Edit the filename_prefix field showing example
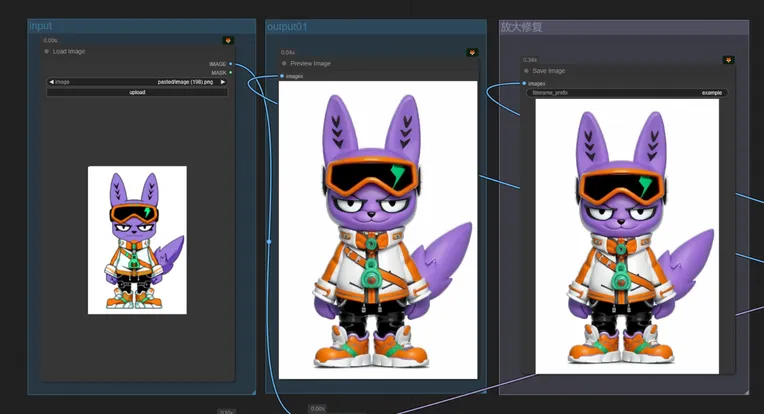764x414 pixels. coord(627,93)
